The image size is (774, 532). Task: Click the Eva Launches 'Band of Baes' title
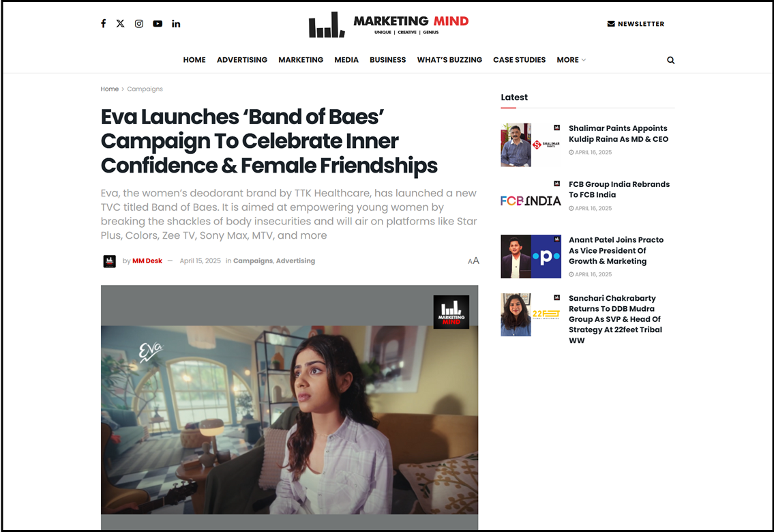[x=269, y=141]
